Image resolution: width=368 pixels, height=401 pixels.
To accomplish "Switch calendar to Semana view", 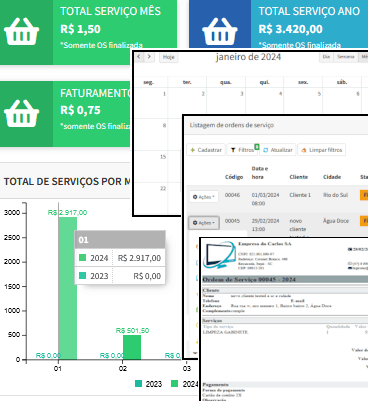I will (345, 57).
